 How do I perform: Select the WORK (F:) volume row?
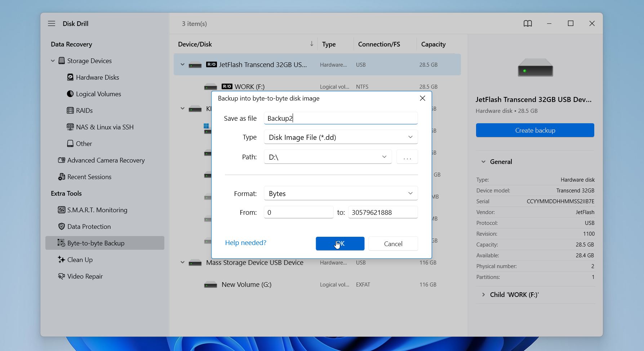click(x=317, y=86)
